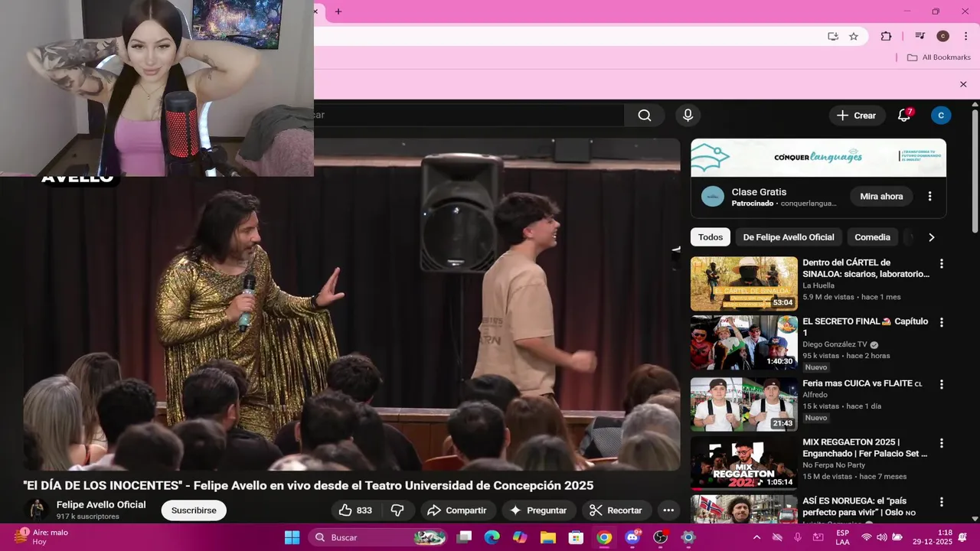Open OBS Studio from taskbar
Viewport: 980px width, 551px height.
tap(660, 537)
